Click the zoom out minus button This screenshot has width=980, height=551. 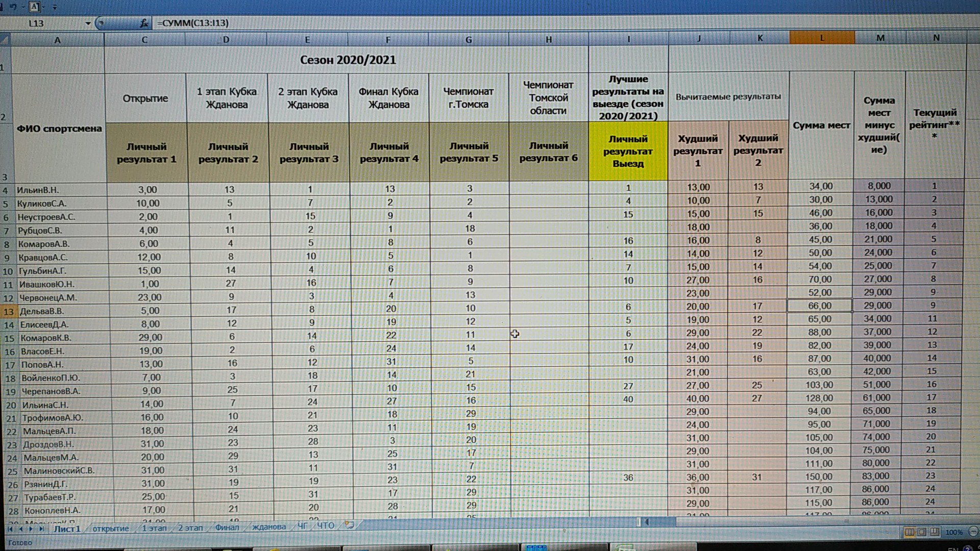[x=973, y=532]
